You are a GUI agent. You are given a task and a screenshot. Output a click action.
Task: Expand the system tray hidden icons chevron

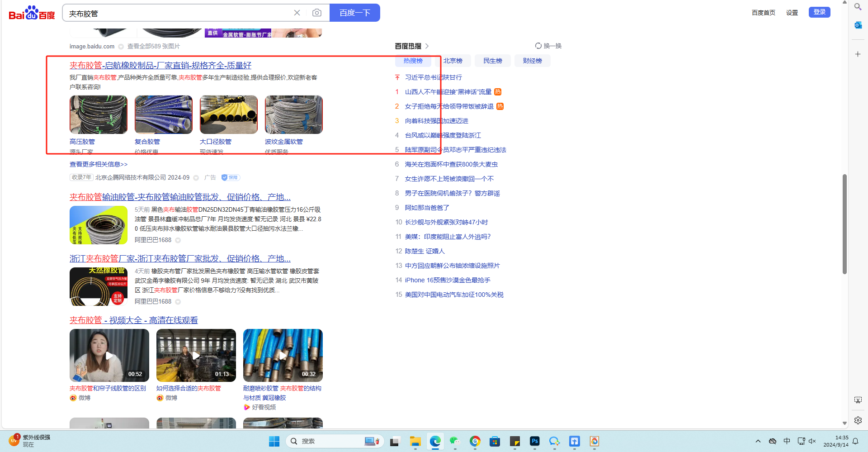758,441
